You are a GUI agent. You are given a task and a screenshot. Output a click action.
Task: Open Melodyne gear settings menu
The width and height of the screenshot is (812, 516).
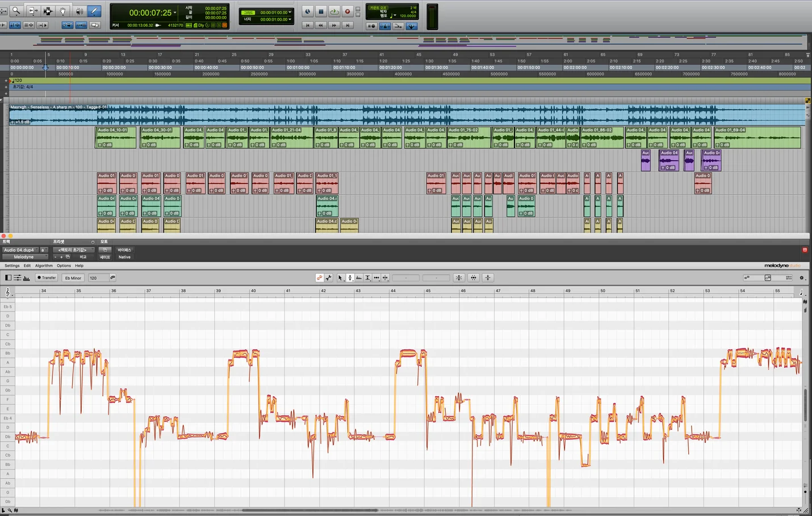[x=802, y=278]
